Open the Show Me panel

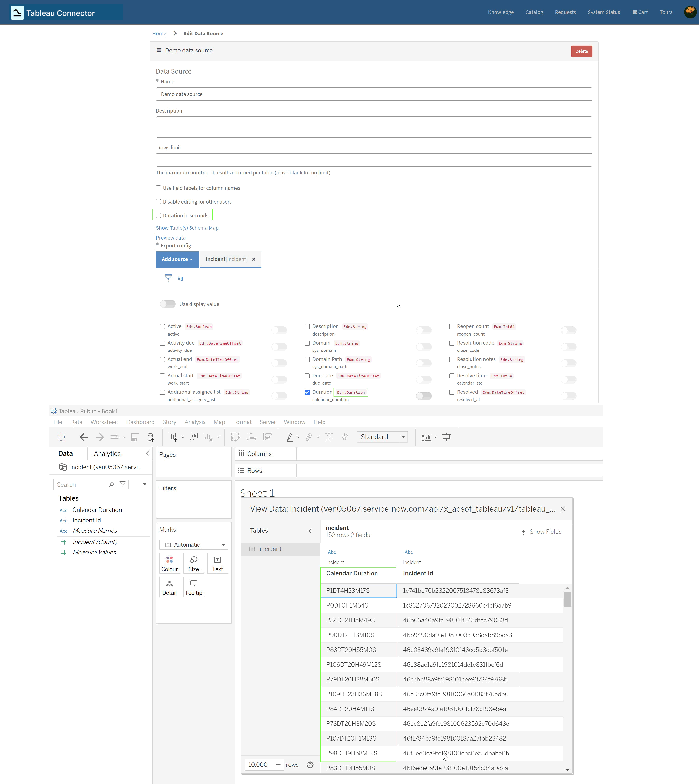coord(427,437)
